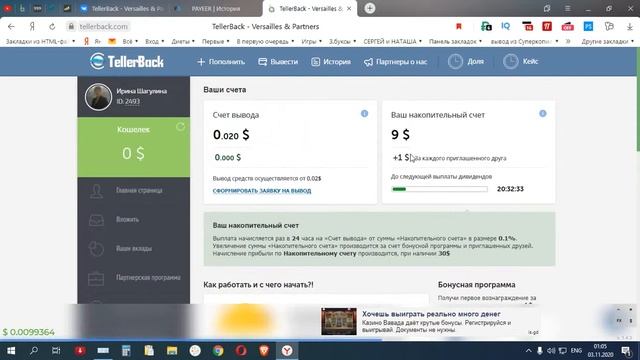The width and height of the screenshot is (640, 360).
Task: Show more bookmarks with chevron
Action: [568, 41]
